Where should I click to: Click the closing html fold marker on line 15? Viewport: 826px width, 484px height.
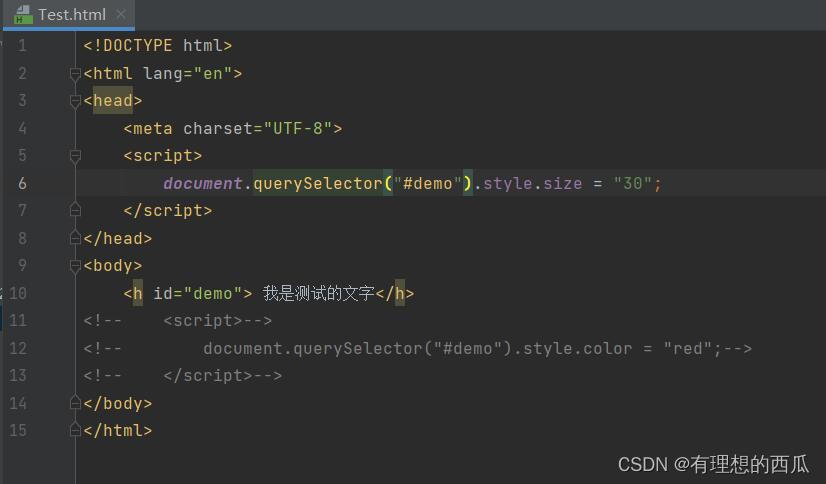point(75,430)
